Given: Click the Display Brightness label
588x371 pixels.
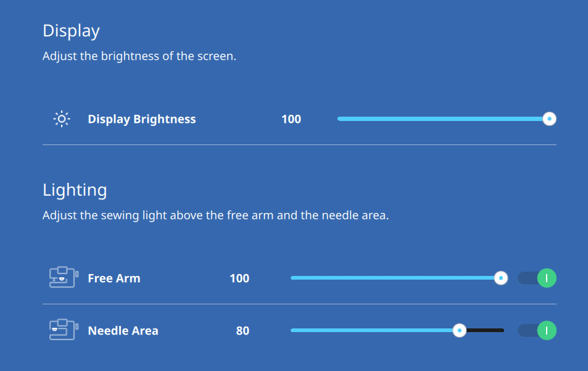Looking at the screenshot, I should point(142,119).
